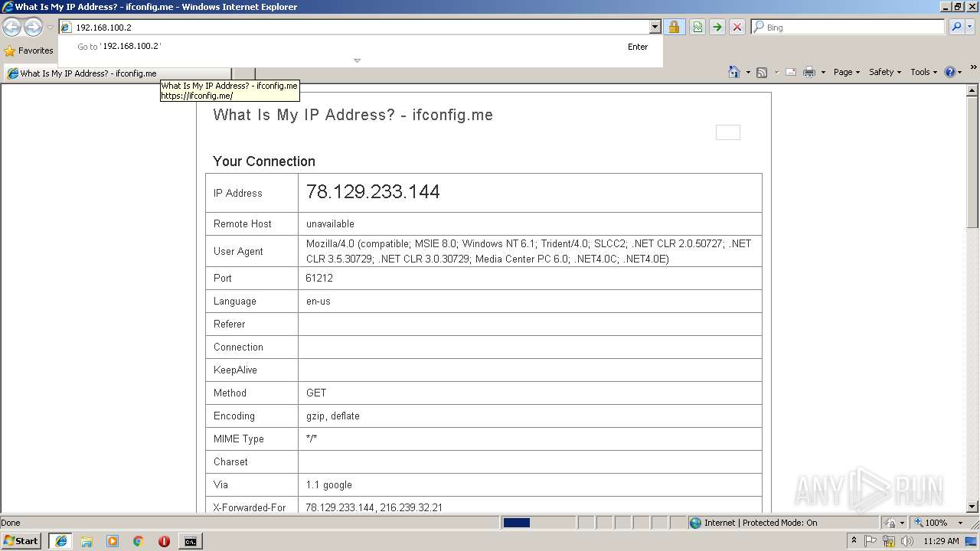
Task: Click the Action Center flag tray icon
Action: [x=871, y=541]
